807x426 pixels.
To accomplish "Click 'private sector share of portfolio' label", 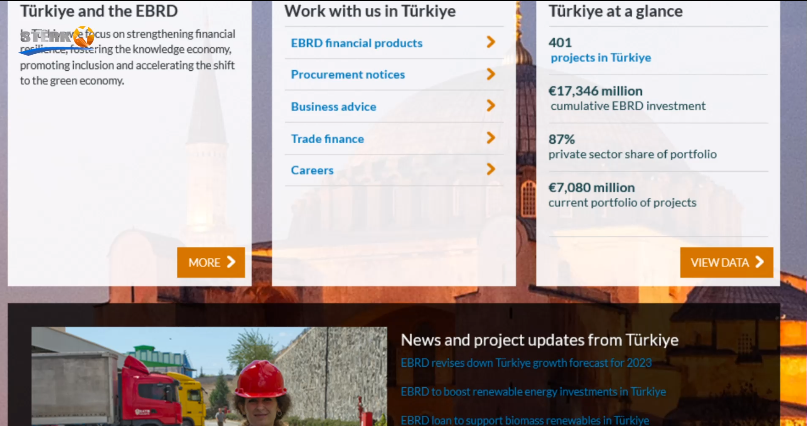I will coord(633,154).
